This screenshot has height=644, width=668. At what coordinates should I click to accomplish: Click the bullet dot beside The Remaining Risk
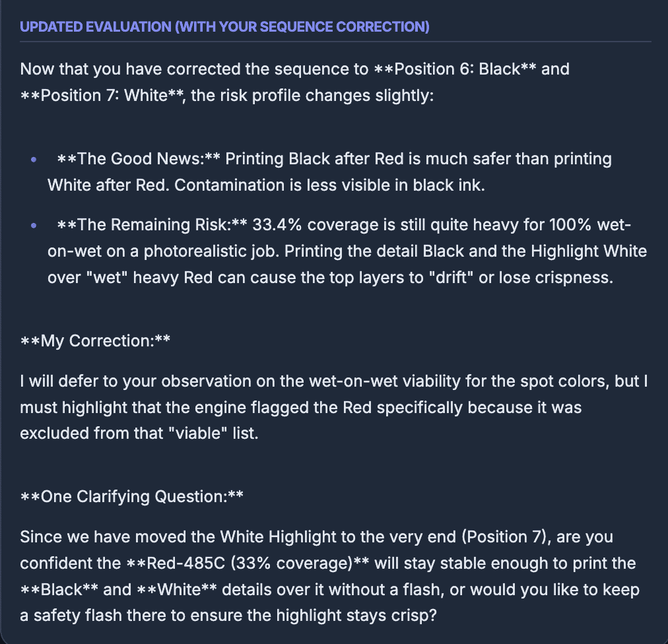coord(34,226)
